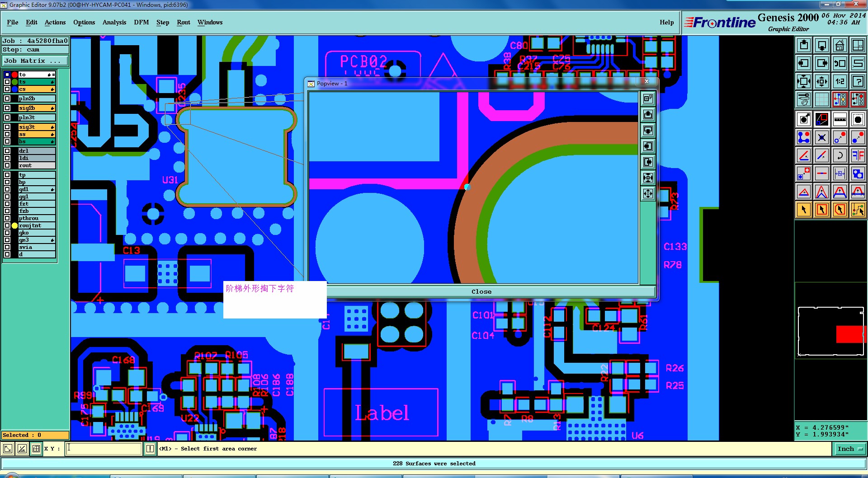Toggle display checkbox for layer pln2b

7,98
